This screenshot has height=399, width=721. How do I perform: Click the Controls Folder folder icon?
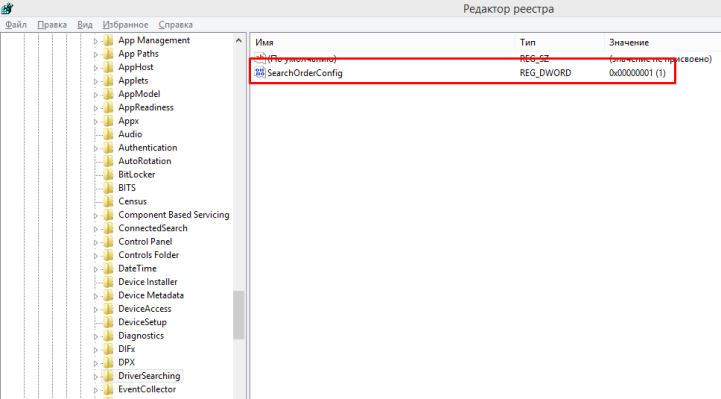(x=108, y=255)
